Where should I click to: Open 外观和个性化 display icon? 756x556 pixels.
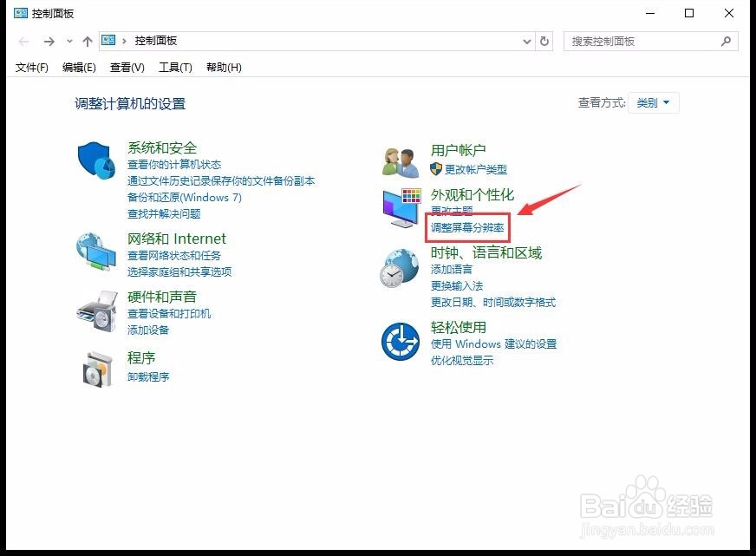pyautogui.click(x=399, y=206)
